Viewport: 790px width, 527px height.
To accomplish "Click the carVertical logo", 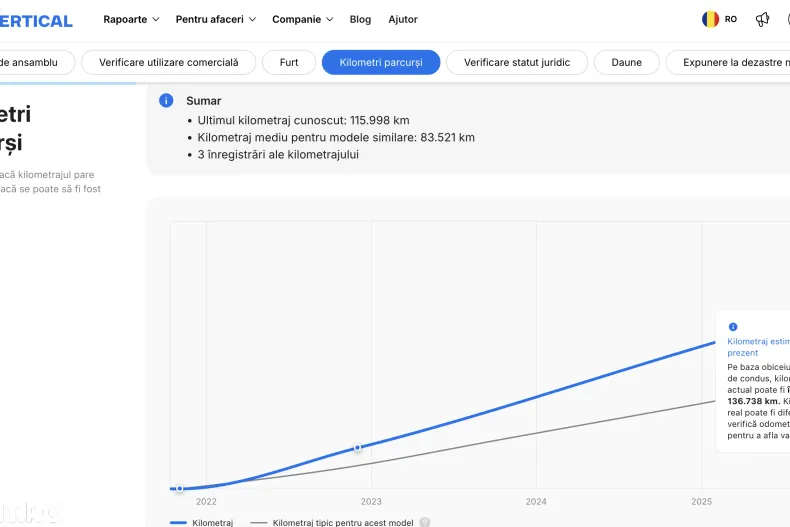I will click(x=36, y=20).
